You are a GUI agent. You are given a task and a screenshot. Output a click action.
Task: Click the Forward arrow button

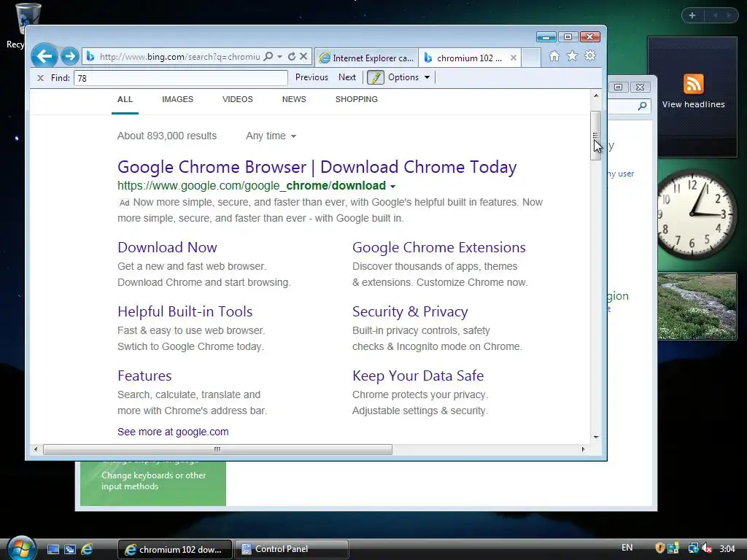tap(70, 57)
